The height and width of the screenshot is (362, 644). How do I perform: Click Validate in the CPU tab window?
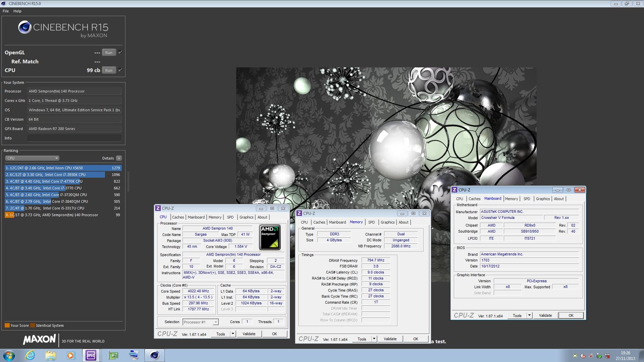[x=249, y=334]
